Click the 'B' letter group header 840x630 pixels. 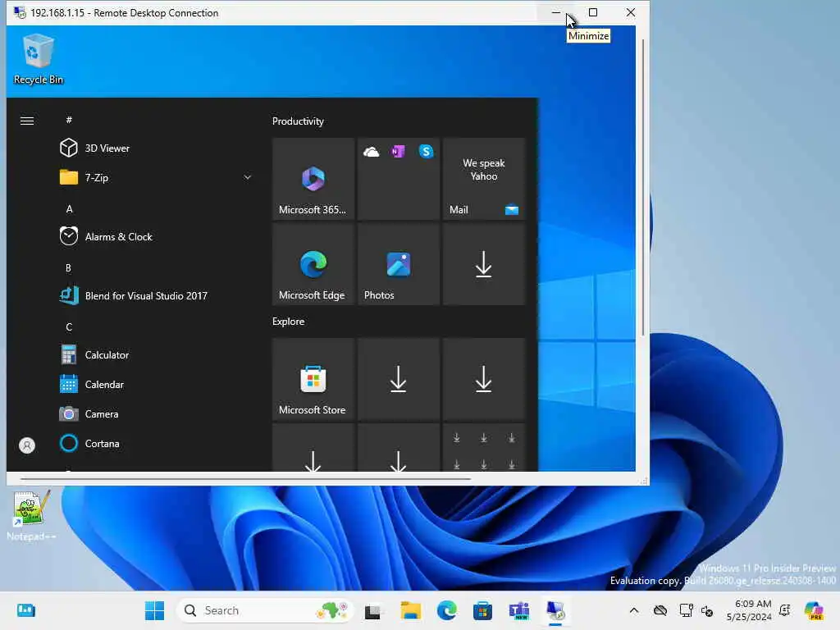tap(69, 268)
